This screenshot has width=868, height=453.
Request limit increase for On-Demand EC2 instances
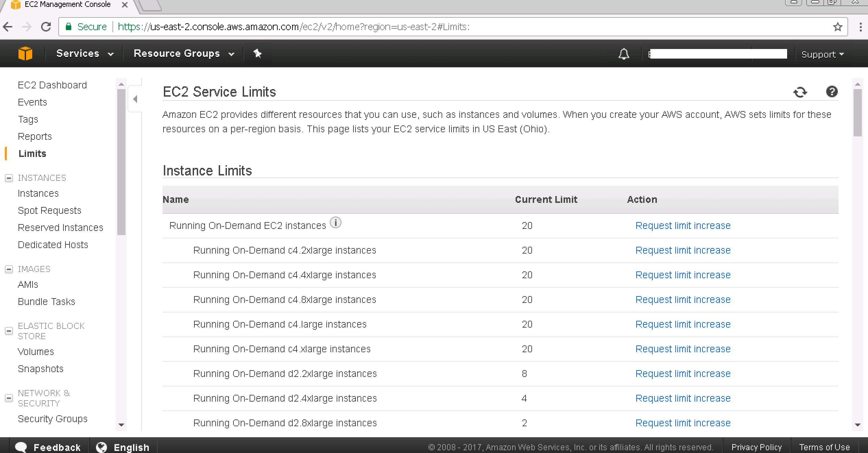683,225
